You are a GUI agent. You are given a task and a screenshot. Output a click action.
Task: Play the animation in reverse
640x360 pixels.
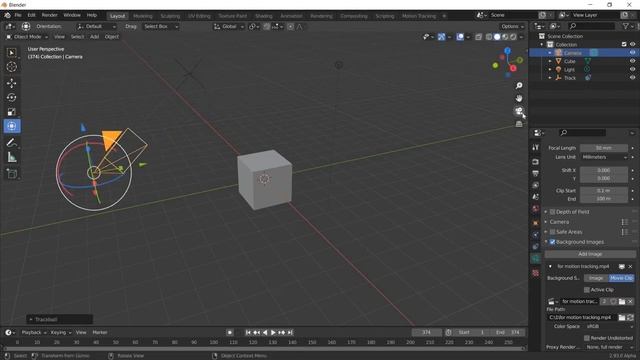pos(265,333)
